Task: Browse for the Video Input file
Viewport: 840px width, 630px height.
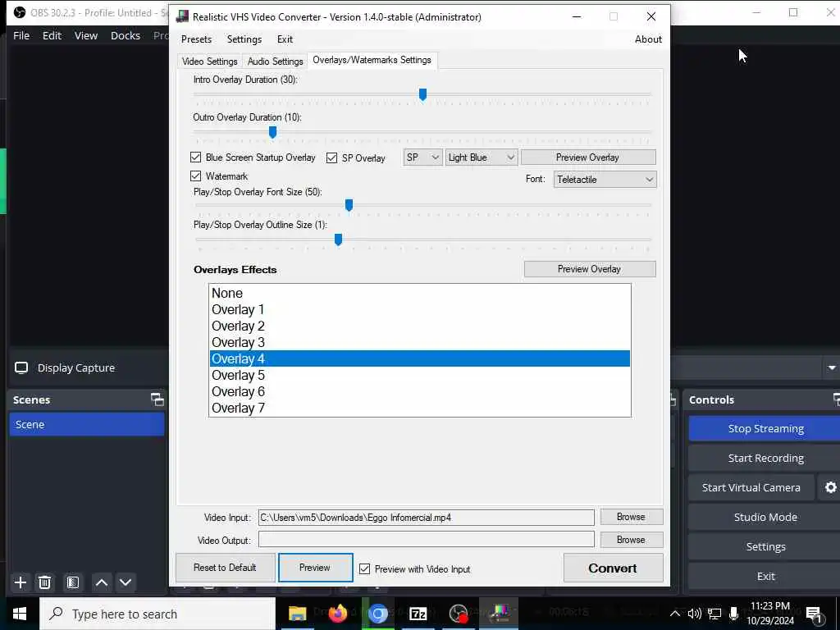Action: (x=631, y=517)
